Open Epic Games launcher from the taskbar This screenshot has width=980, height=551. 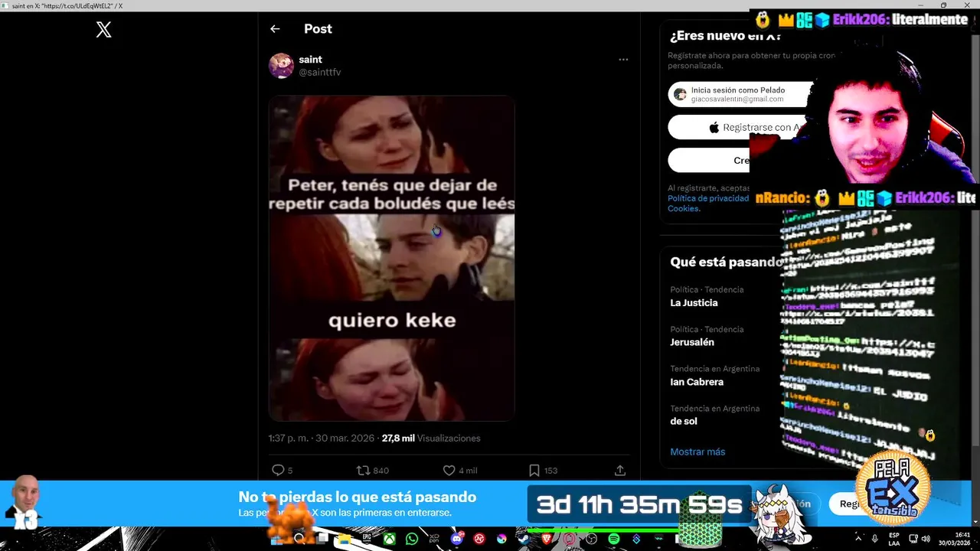tap(367, 539)
